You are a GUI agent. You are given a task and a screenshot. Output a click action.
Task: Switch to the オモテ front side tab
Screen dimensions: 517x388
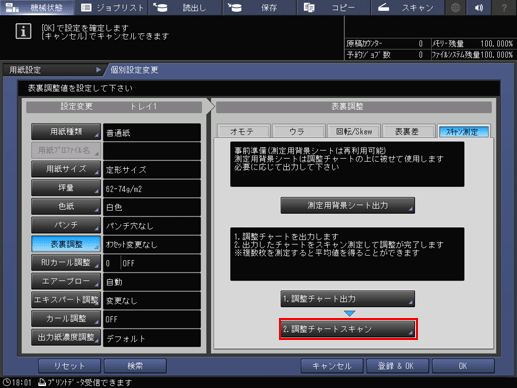(x=243, y=131)
